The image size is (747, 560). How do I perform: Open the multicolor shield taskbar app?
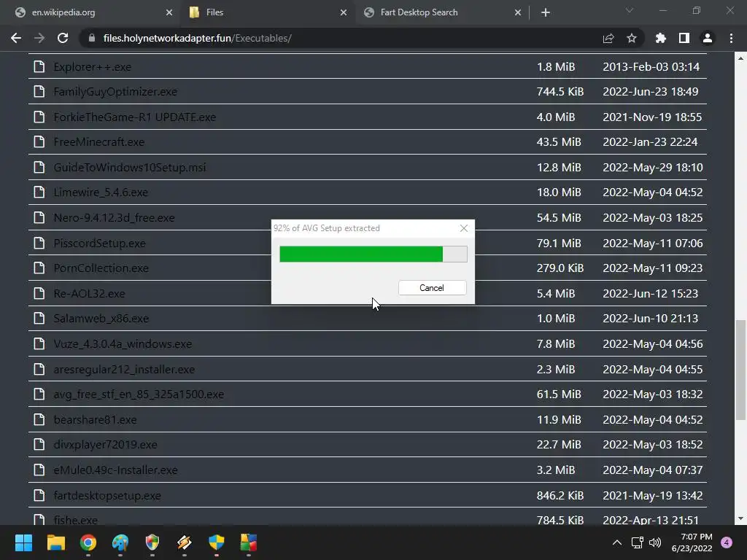152,542
